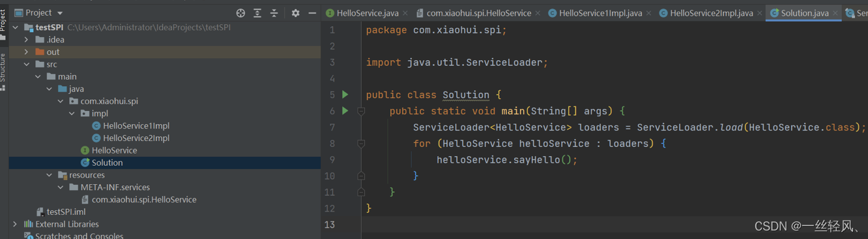Open Project panel settings gear

click(295, 13)
